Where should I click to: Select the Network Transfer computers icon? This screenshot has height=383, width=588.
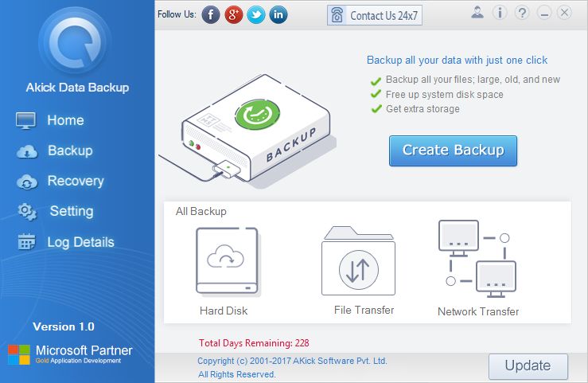[477, 259]
